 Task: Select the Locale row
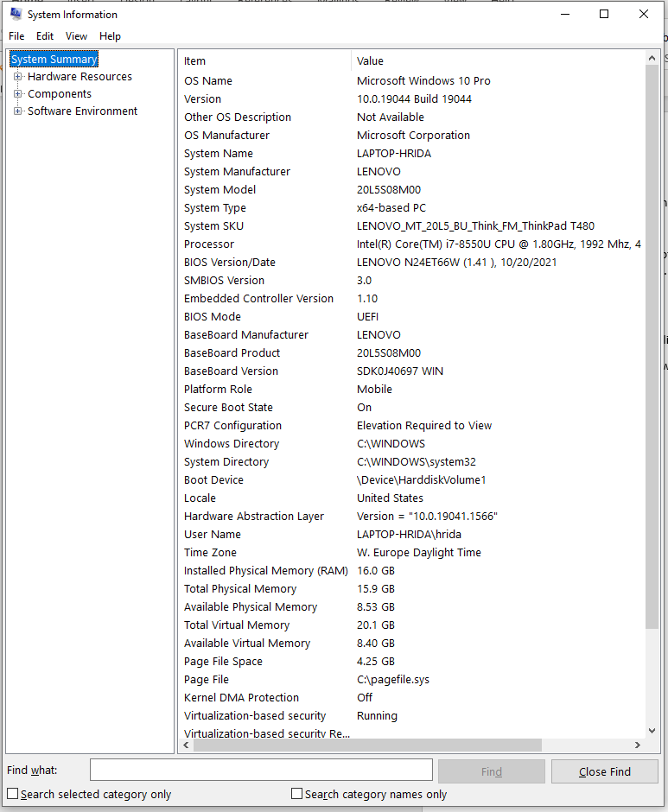412,498
